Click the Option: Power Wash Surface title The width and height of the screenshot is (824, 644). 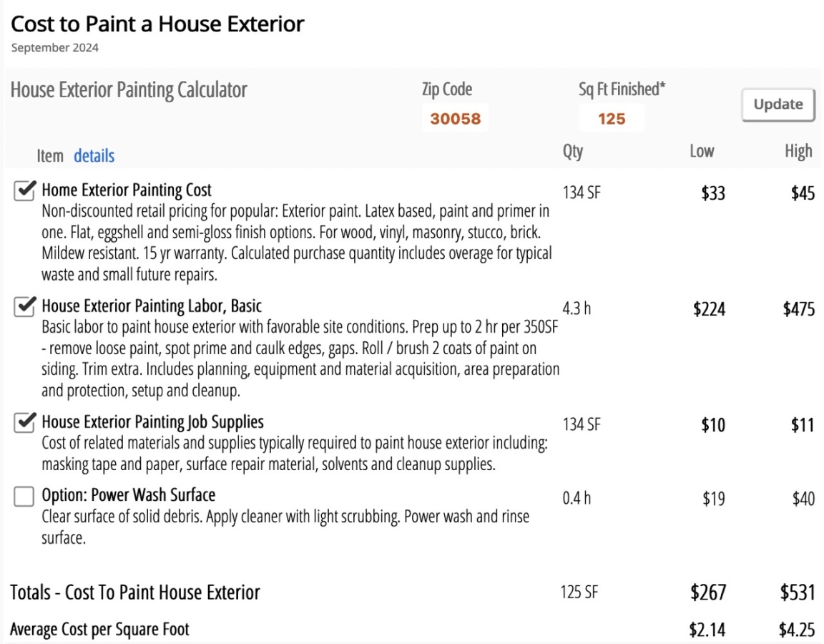click(128, 495)
